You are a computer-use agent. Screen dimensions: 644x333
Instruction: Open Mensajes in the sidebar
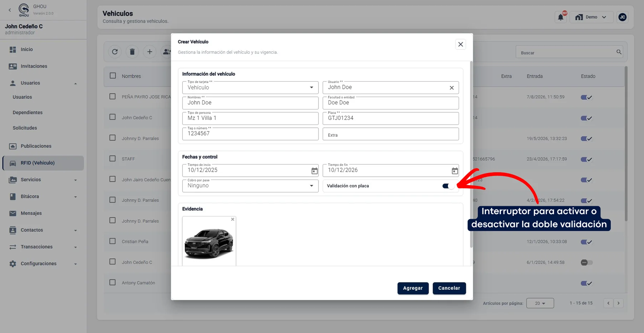(43, 213)
